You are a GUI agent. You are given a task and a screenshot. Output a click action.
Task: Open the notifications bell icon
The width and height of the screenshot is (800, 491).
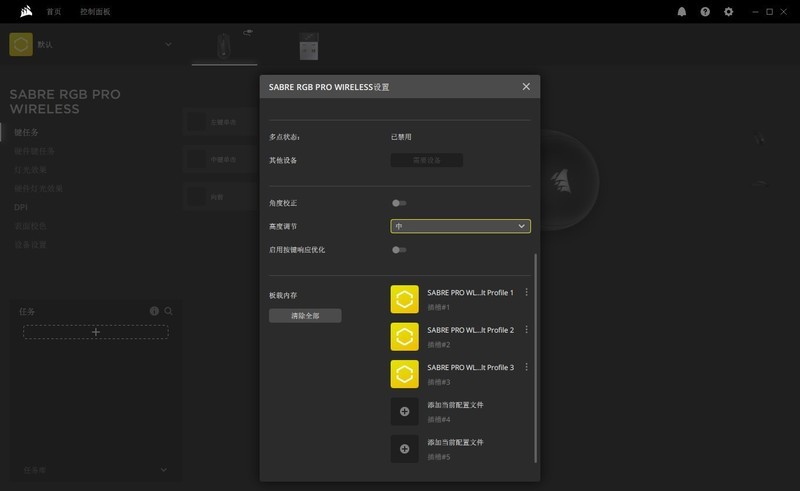(x=682, y=12)
